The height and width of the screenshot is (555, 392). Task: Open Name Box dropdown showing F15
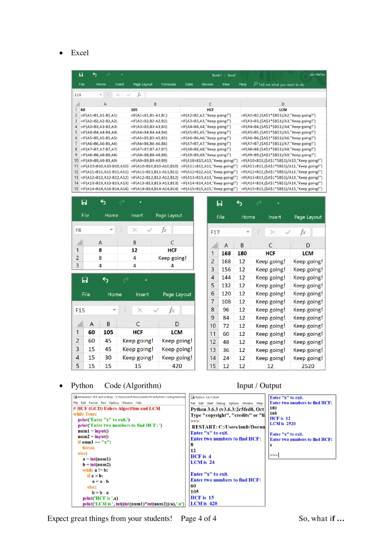(114, 310)
